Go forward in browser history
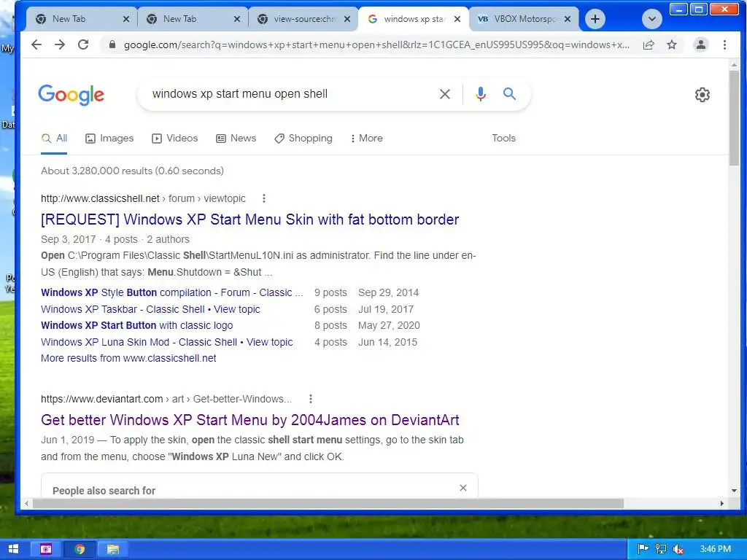This screenshot has width=747, height=560. [x=60, y=44]
